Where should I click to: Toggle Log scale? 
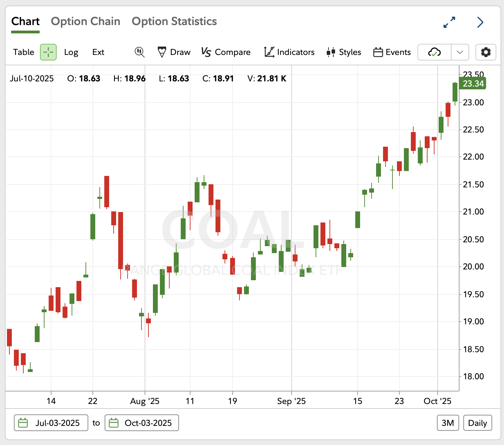[71, 52]
